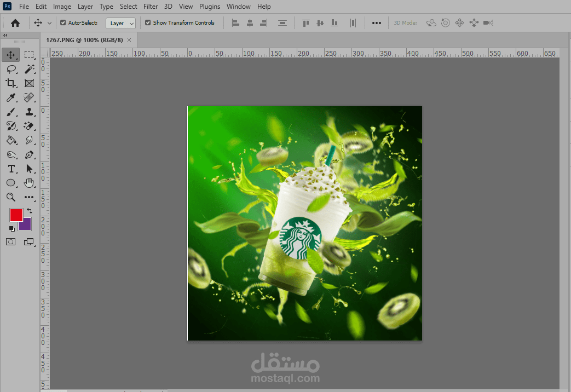
Task: Uncheck Show Transform Controls
Action: tap(148, 23)
